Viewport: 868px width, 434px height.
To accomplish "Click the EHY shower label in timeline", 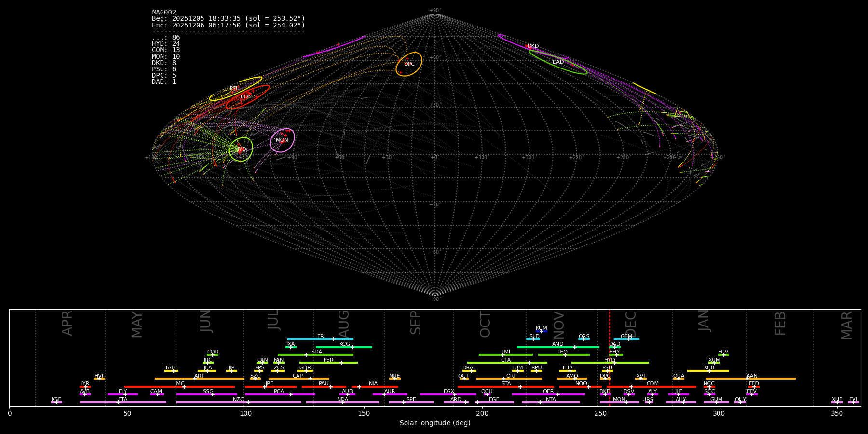I will [x=614, y=352].
